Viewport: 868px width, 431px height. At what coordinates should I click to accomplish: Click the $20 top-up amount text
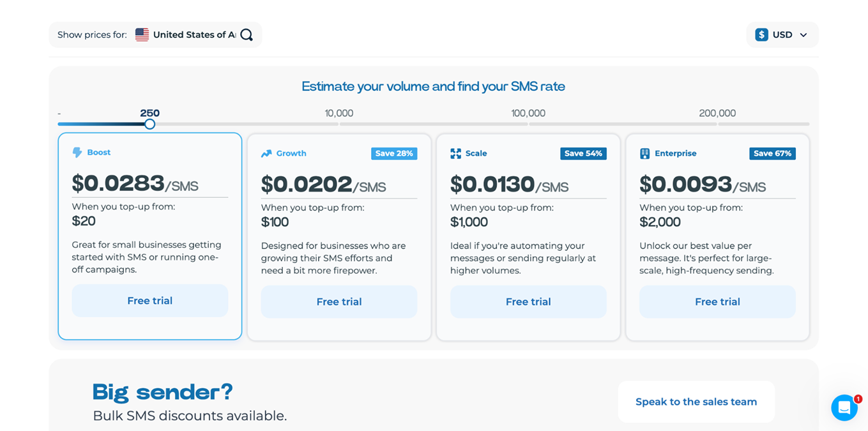[x=84, y=222]
